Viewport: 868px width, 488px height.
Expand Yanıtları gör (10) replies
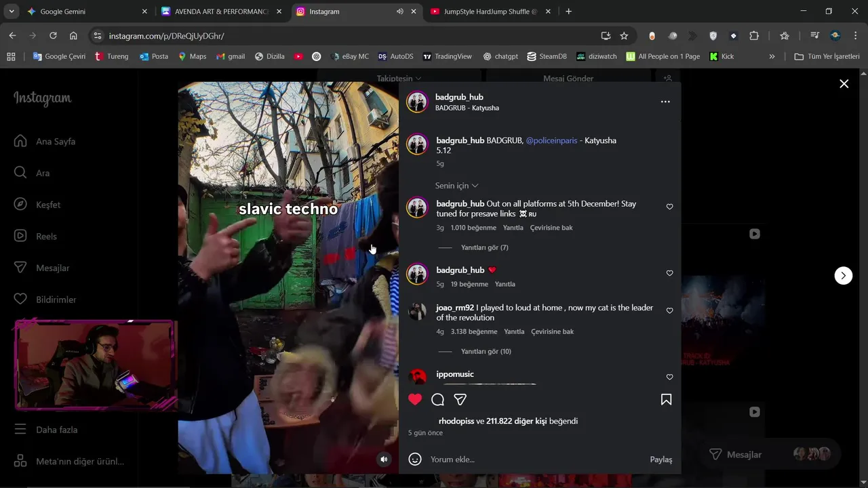(x=486, y=351)
